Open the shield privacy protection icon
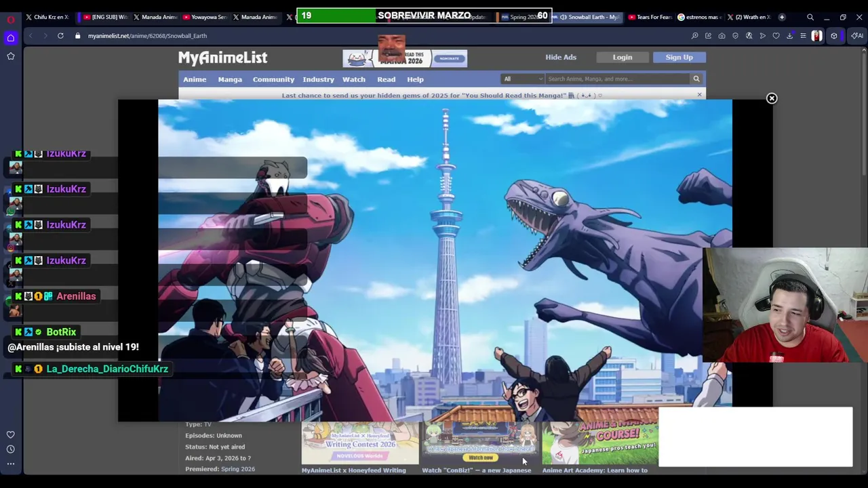The height and width of the screenshot is (488, 868). coord(735,36)
